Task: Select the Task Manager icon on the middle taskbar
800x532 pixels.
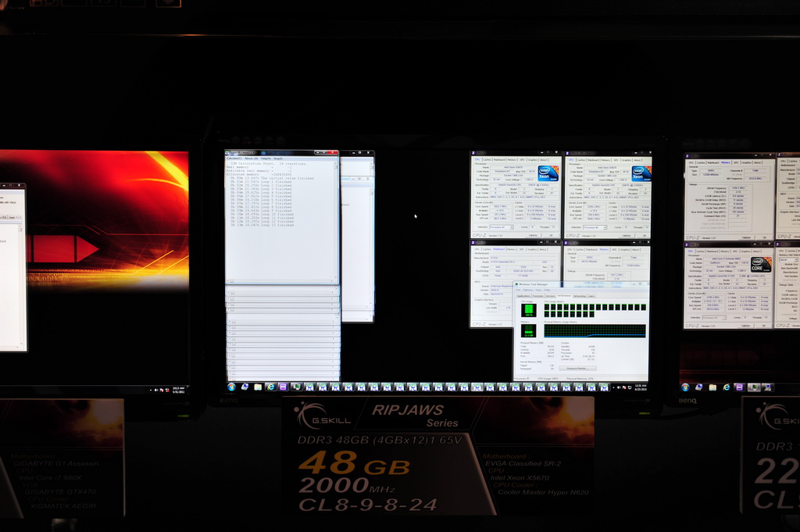Action: pyautogui.click(x=296, y=387)
